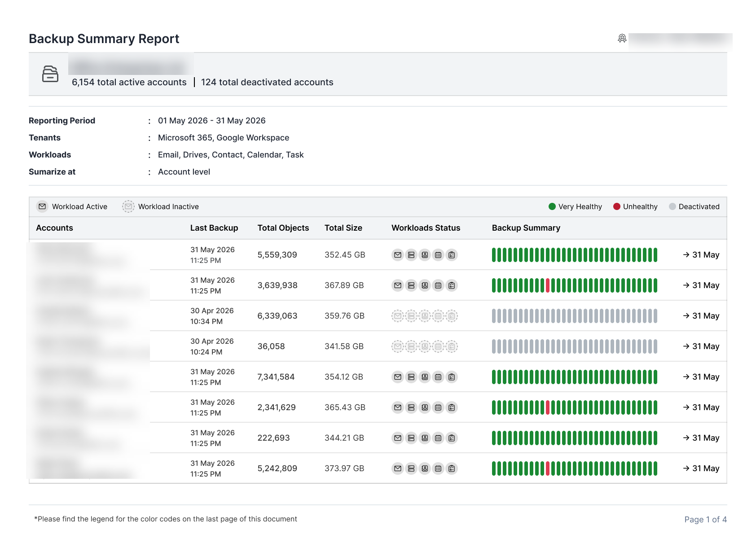Click the 31 May arrow in 341.58 GB row

click(701, 346)
